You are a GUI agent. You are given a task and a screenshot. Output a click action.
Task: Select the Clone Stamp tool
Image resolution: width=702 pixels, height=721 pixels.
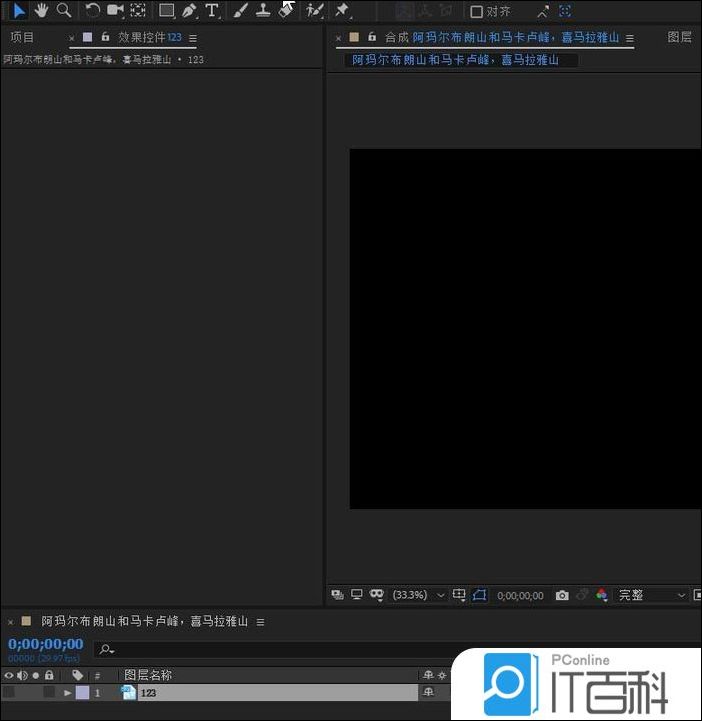tap(263, 11)
